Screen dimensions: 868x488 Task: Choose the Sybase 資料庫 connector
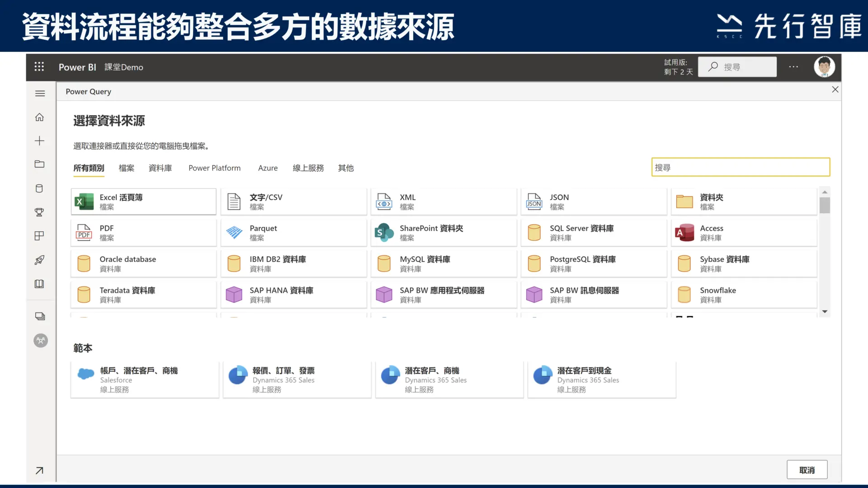point(744,263)
